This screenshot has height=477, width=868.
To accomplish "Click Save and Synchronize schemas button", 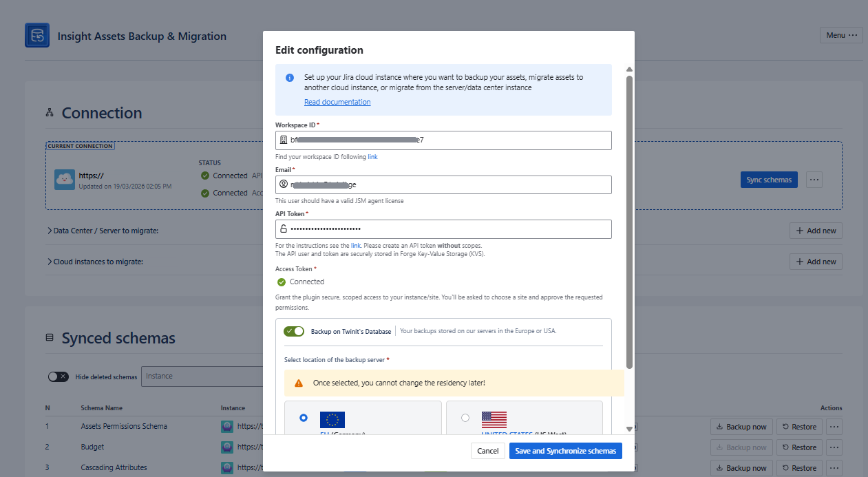I will point(566,451).
